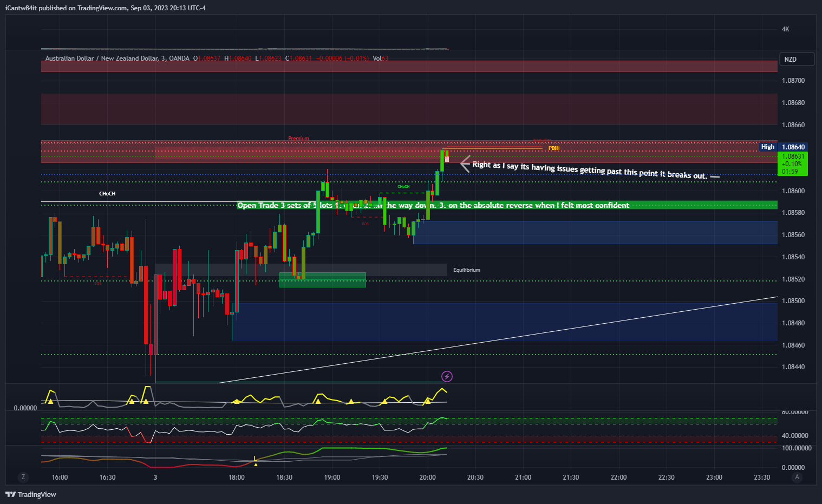Click the orange PDH line label
This screenshot has width=822, height=504.
click(553, 148)
